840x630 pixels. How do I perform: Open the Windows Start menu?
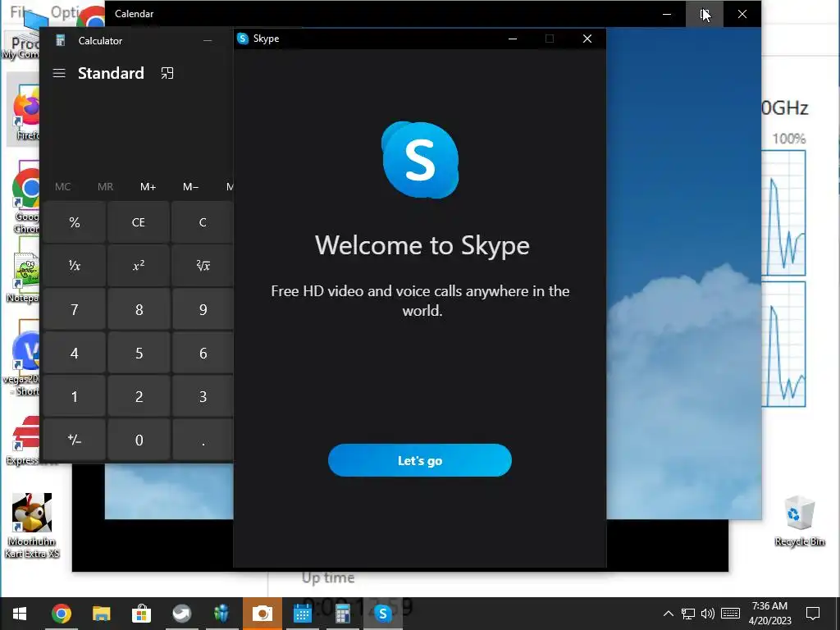click(x=20, y=614)
